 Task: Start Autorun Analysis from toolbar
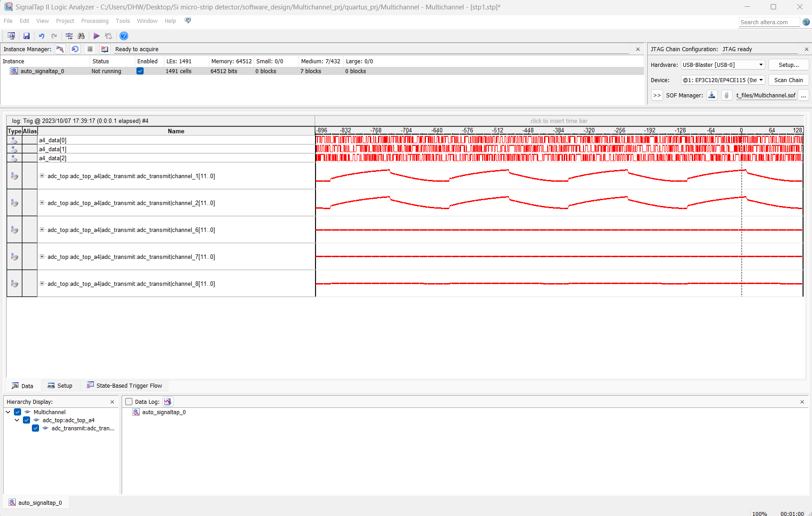[109, 36]
